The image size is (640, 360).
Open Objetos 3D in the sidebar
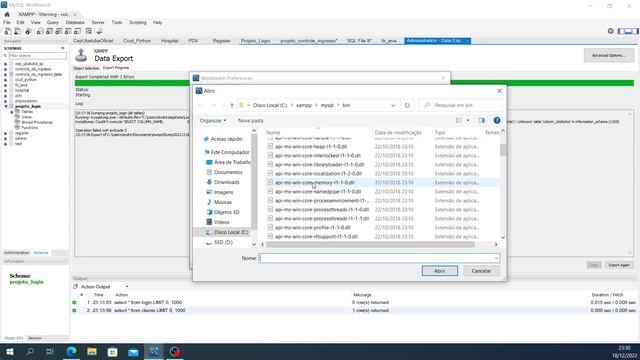click(x=226, y=212)
